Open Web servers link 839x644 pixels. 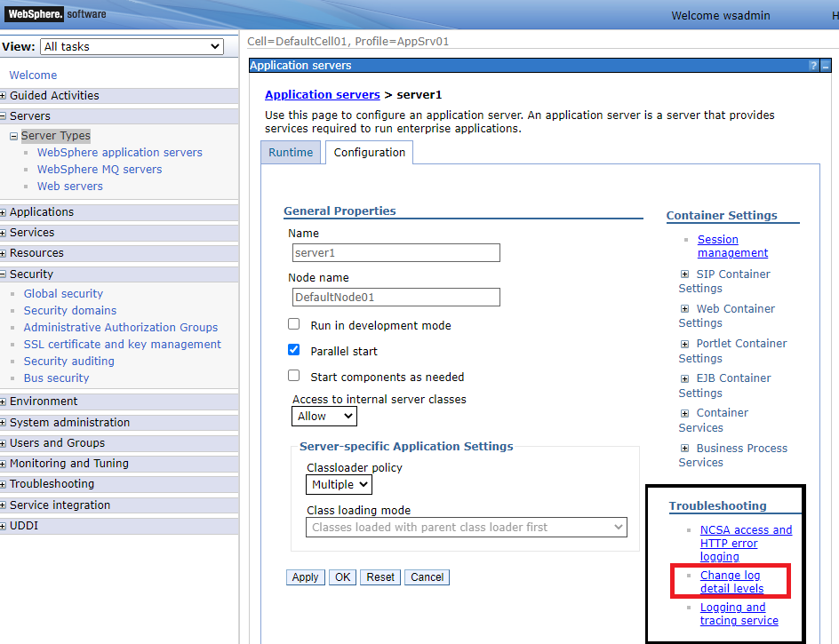point(70,187)
